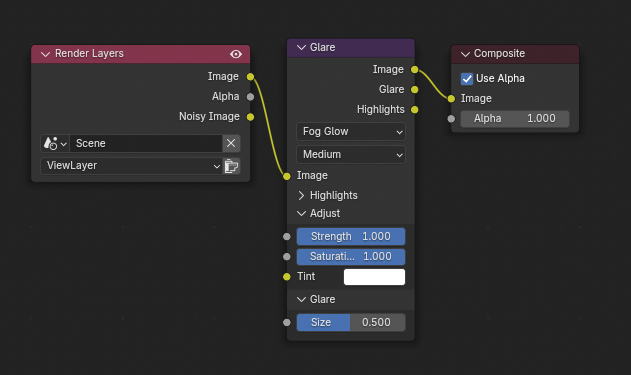Click the Glare node title text

click(x=322, y=47)
